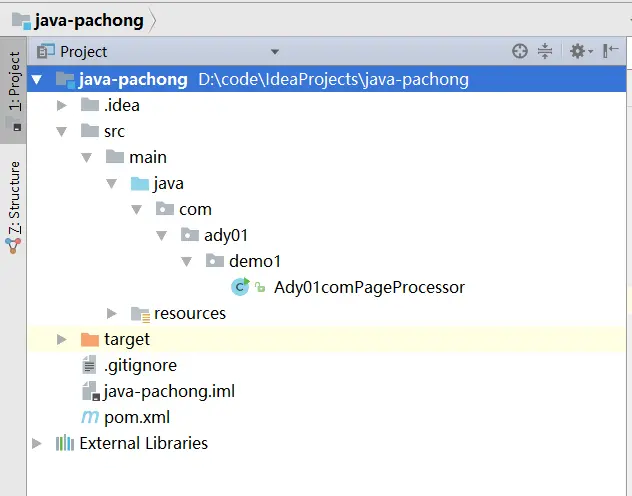Viewport: 632px width, 496px height.
Task: Collapse the java-pachong root node
Action: (37, 79)
